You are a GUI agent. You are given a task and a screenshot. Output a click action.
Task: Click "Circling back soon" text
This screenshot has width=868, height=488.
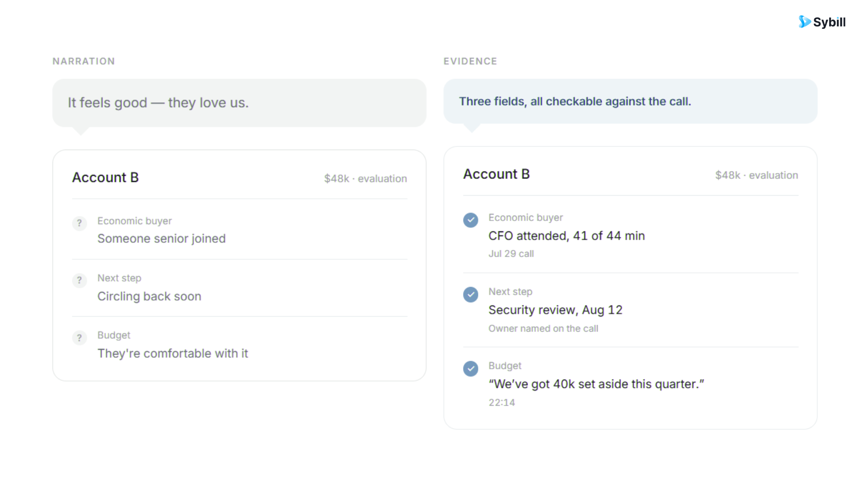click(149, 296)
